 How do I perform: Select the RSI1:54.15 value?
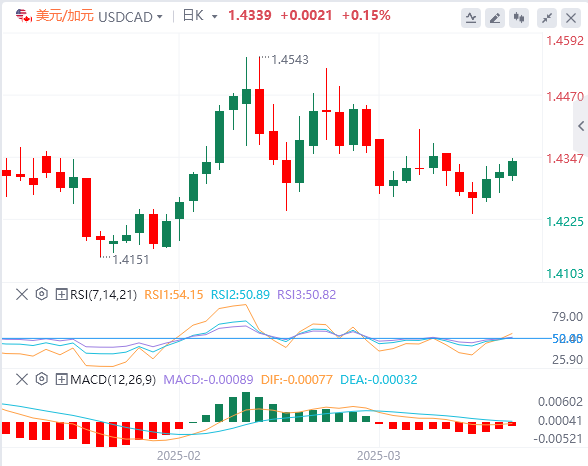[x=174, y=295]
